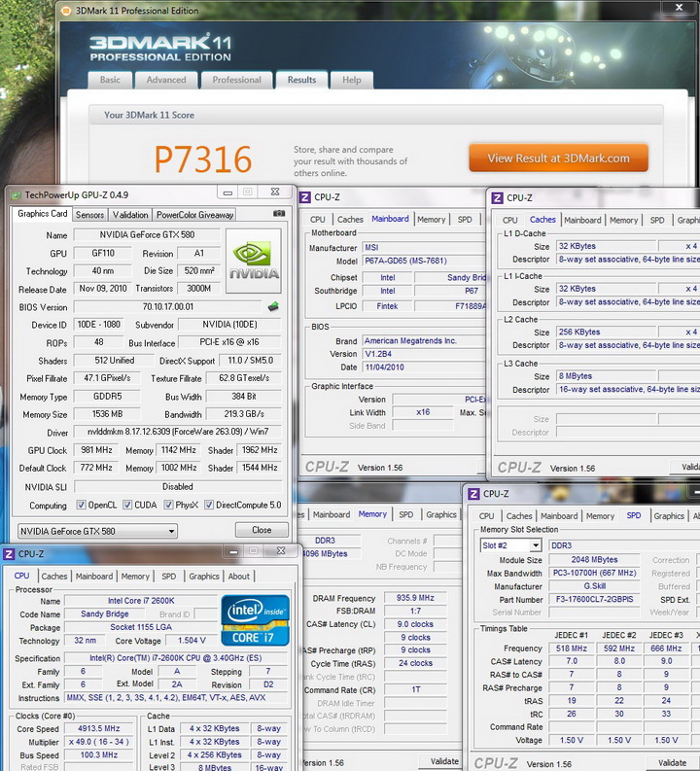Click the Core Speed value 4913.5 MHz
Viewport: 700px width, 771px height.
pyautogui.click(x=98, y=729)
